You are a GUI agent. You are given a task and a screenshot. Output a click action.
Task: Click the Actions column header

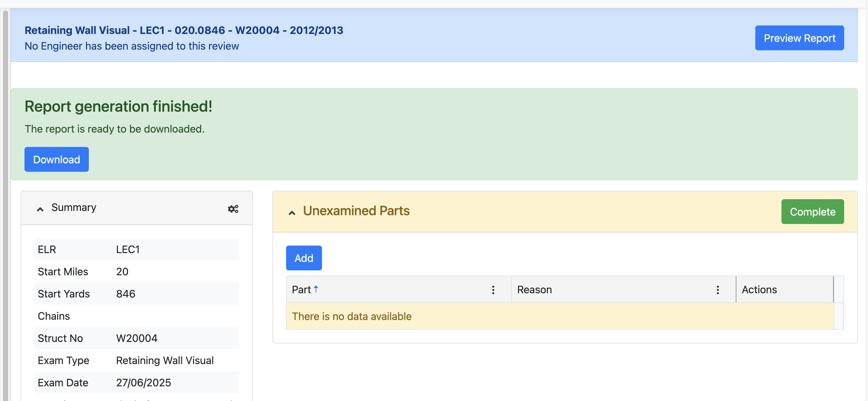(x=759, y=290)
